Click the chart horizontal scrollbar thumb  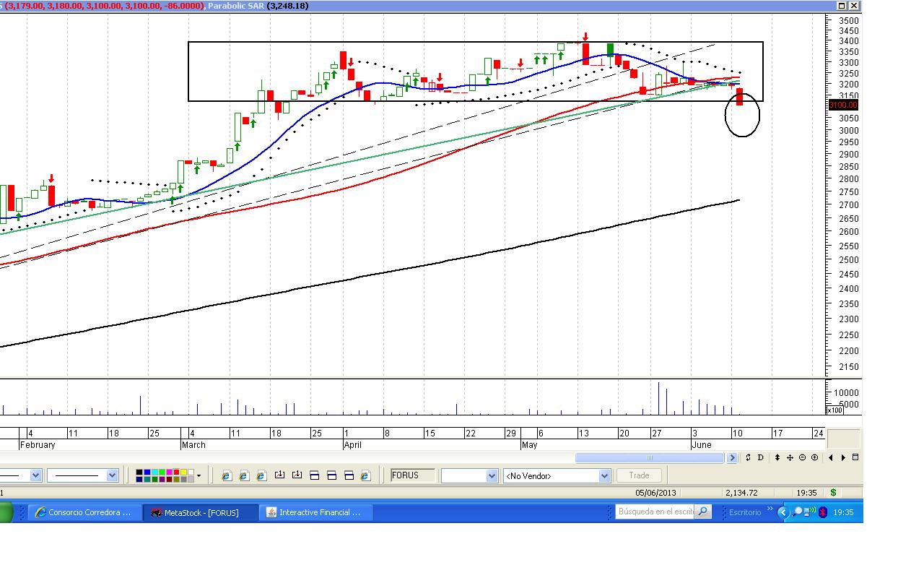(x=650, y=457)
